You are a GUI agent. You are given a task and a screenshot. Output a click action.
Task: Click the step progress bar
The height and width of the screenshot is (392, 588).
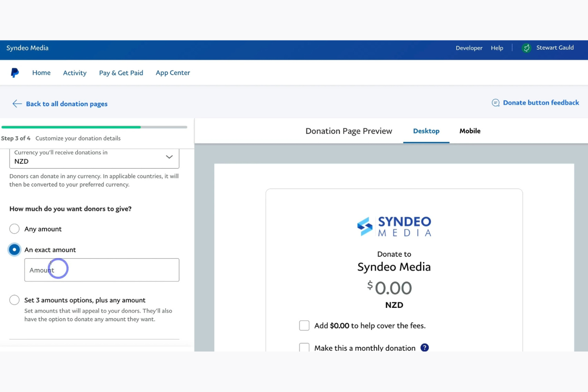point(94,127)
